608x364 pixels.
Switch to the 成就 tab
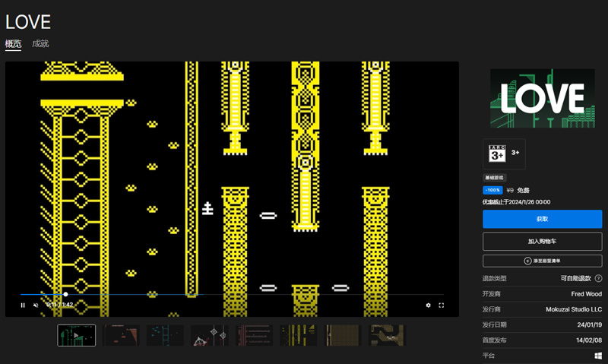tap(40, 44)
